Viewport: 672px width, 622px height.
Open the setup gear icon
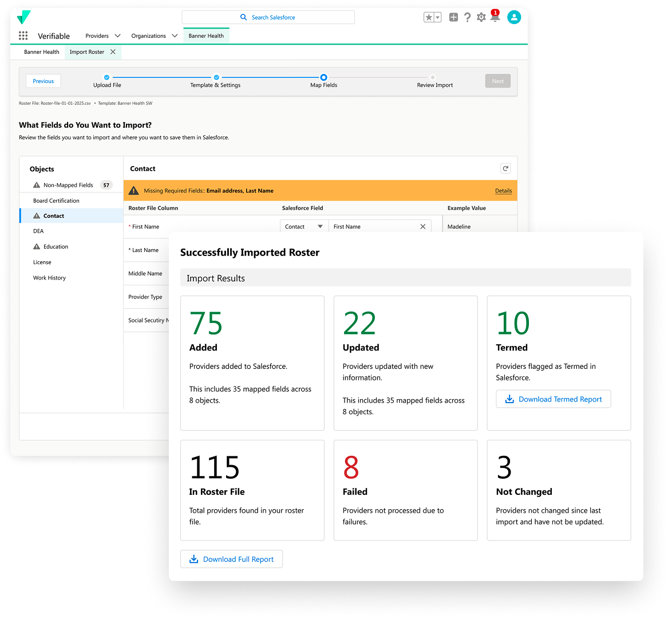tap(481, 17)
